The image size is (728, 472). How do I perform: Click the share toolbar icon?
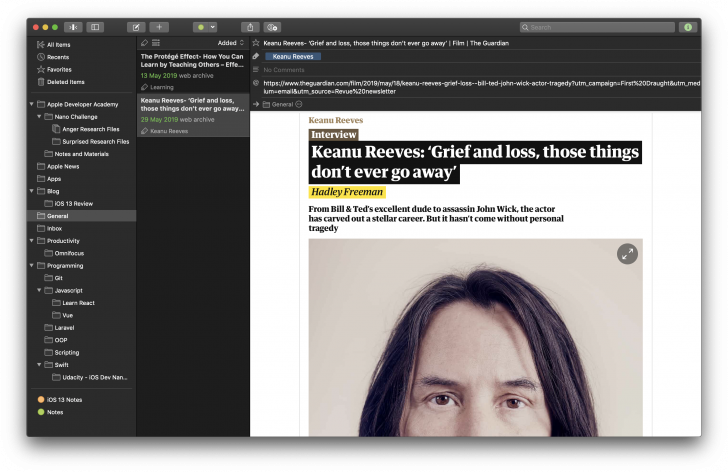pos(250,27)
